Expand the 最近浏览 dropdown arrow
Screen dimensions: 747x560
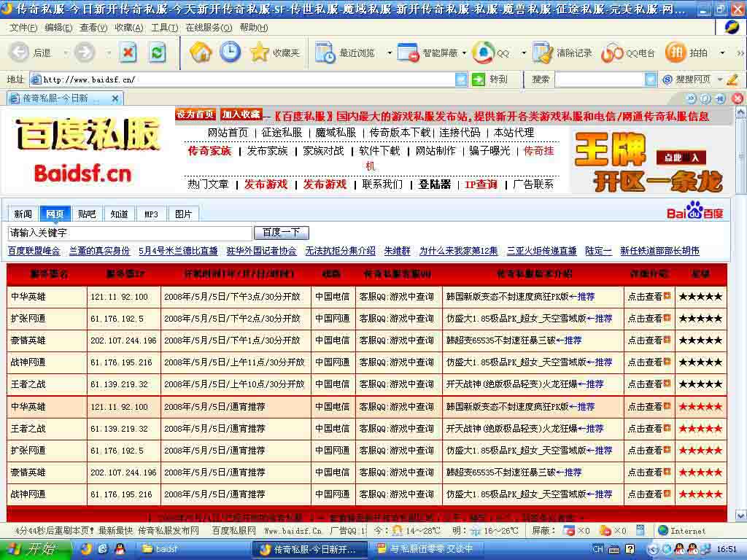point(389,53)
